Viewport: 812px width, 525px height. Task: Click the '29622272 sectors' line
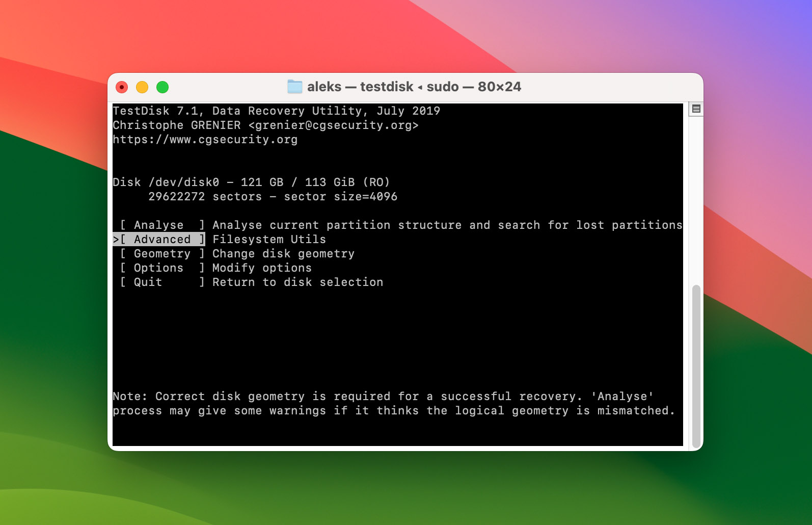(273, 196)
